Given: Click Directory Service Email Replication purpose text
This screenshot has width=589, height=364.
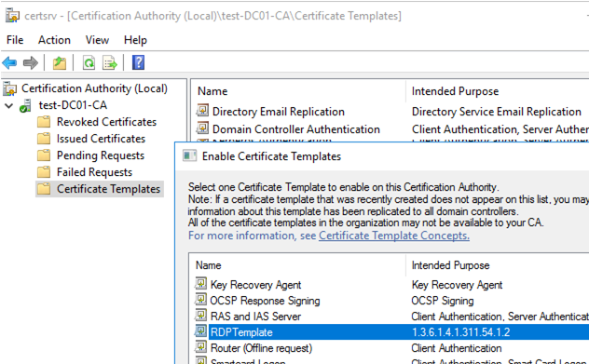Looking at the screenshot, I should [496, 112].
